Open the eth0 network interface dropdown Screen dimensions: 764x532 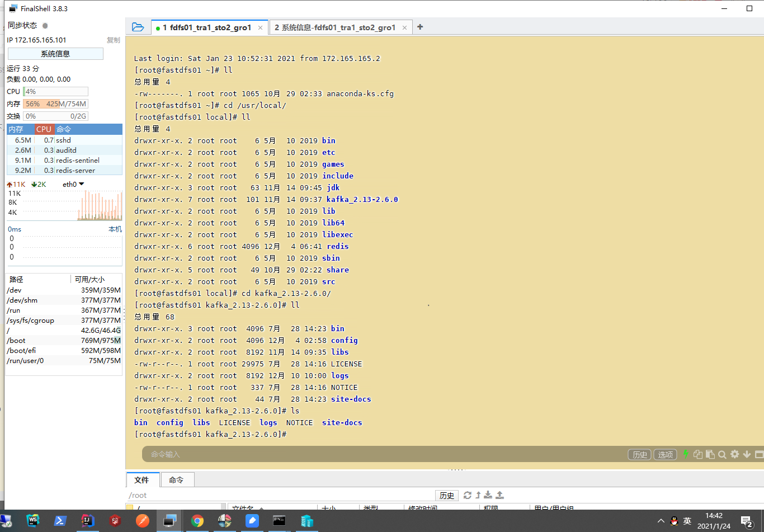click(73, 184)
